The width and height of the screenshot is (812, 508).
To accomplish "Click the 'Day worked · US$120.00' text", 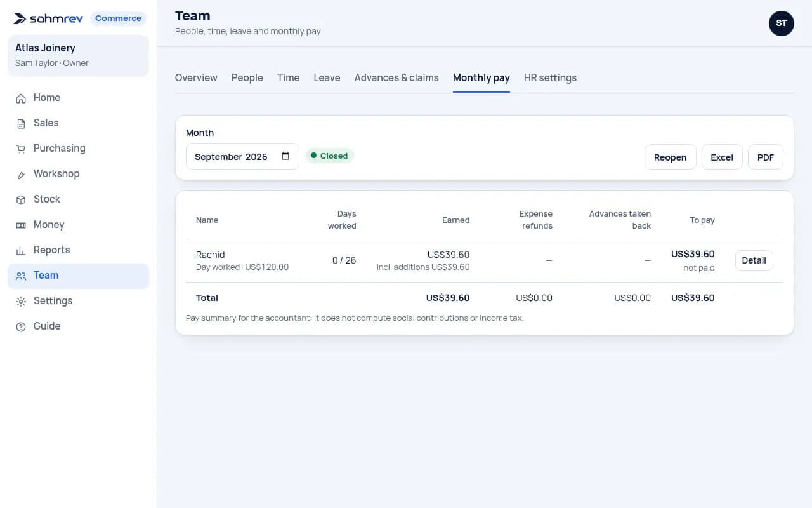I will (x=242, y=267).
